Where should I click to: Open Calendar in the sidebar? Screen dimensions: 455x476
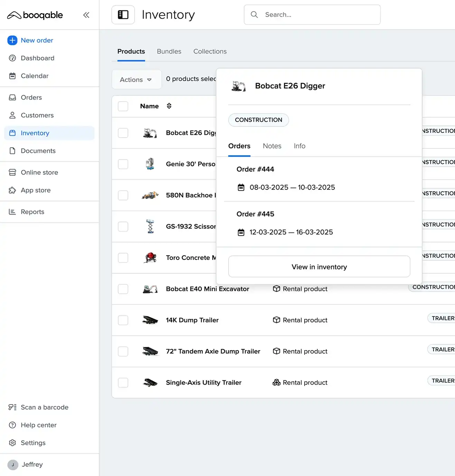tap(35, 76)
